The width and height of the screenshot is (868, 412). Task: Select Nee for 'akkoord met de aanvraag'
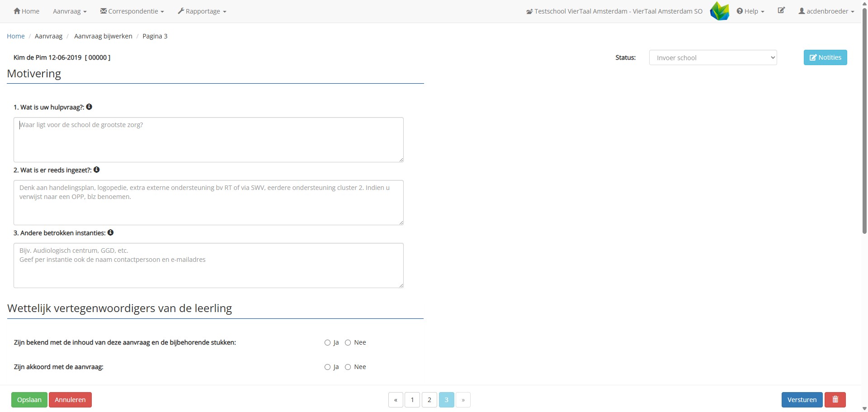348,367
